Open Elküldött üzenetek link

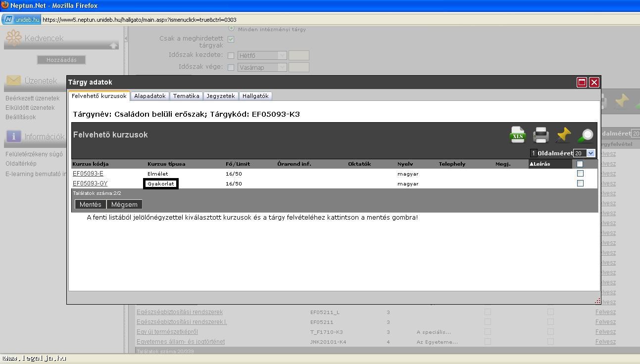click(30, 107)
